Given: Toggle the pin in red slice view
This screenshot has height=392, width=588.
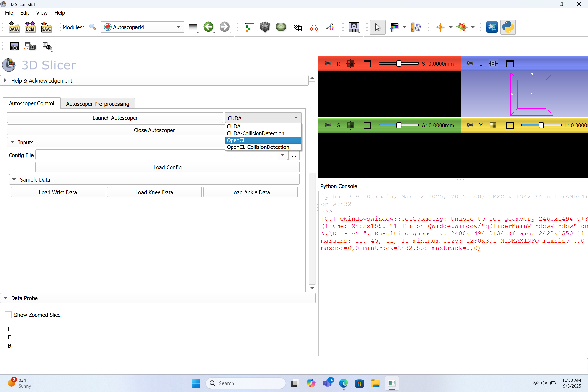Looking at the screenshot, I should coord(327,63).
